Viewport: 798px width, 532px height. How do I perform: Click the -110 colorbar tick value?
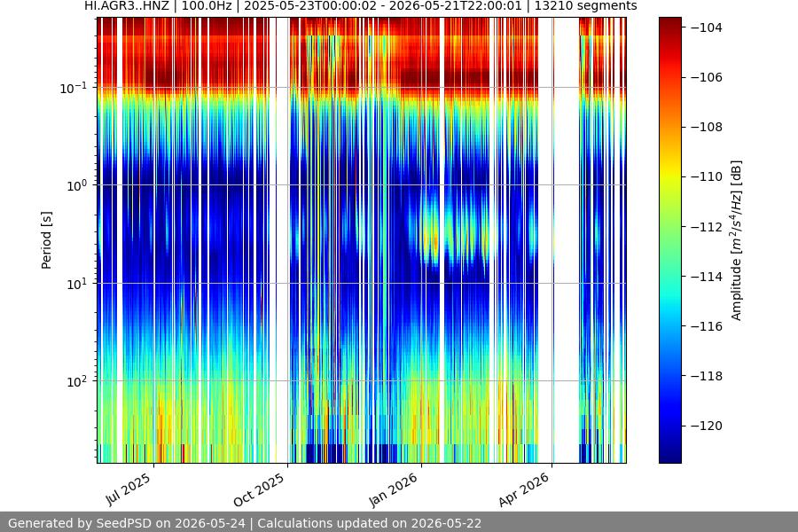pos(707,176)
